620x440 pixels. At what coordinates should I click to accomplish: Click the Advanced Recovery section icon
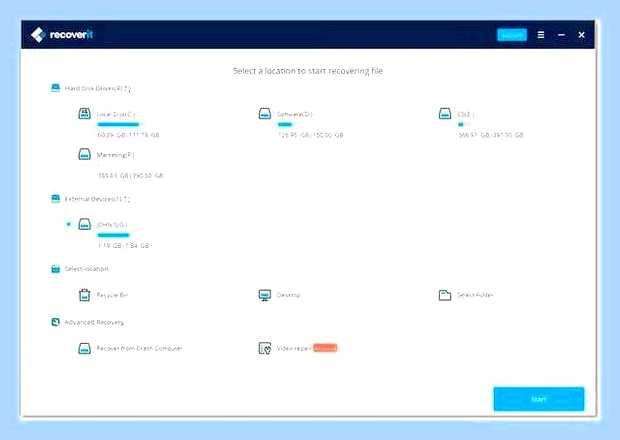tap(55, 322)
